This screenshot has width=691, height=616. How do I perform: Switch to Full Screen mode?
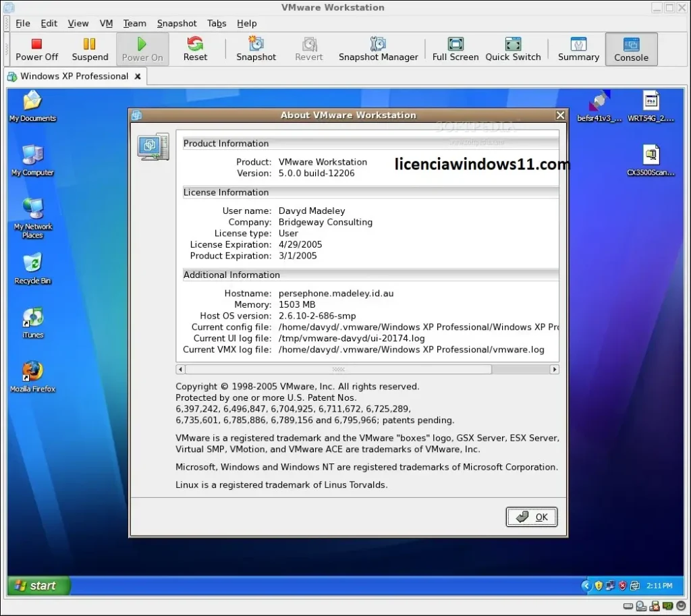(x=455, y=49)
